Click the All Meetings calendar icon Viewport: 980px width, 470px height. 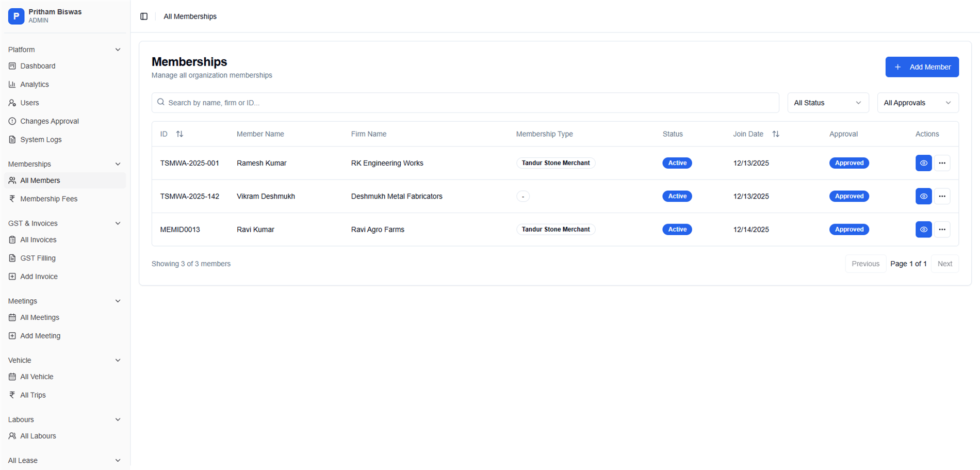click(x=12, y=317)
